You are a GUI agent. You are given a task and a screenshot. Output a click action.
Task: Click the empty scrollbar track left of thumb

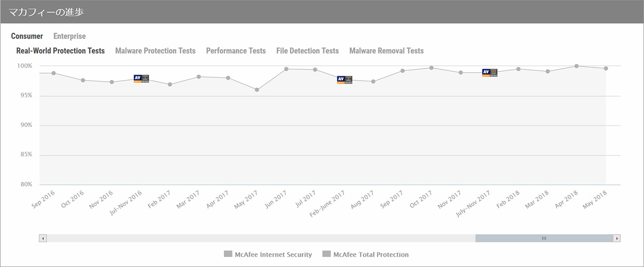tap(261, 238)
